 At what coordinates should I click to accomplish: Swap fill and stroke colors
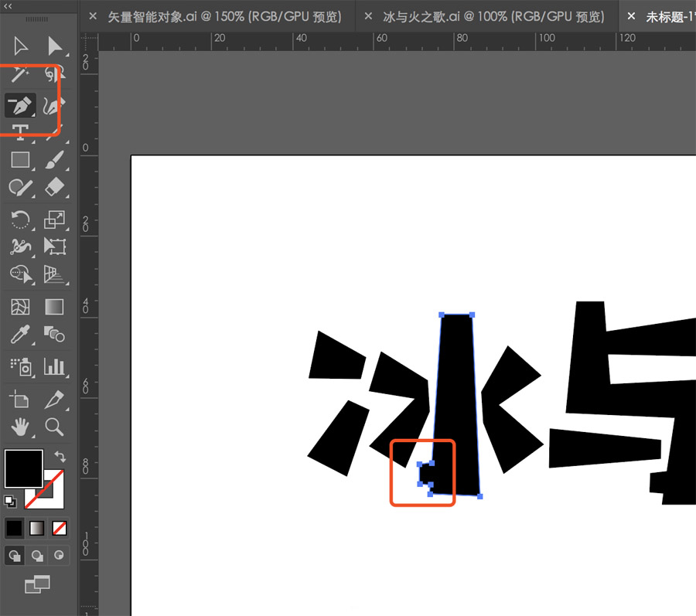(x=60, y=456)
